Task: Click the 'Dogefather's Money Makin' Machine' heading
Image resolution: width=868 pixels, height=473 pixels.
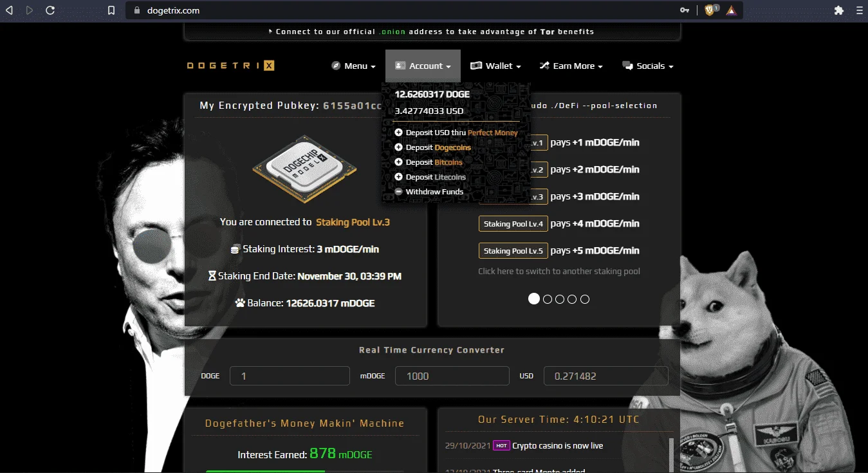Action: point(305,423)
